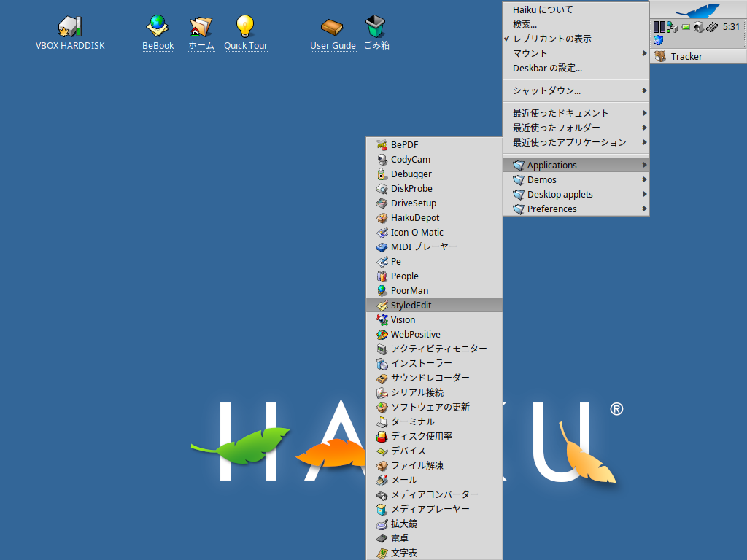Click the Quick Tour lightbulb icon
Image resolution: width=747 pixels, height=560 pixels.
[245, 27]
